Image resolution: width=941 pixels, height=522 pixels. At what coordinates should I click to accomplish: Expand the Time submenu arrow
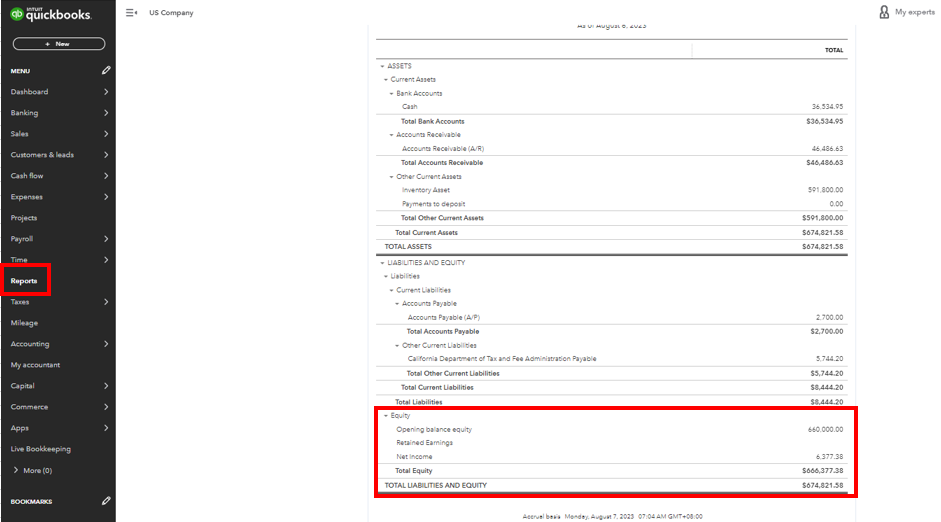106,260
